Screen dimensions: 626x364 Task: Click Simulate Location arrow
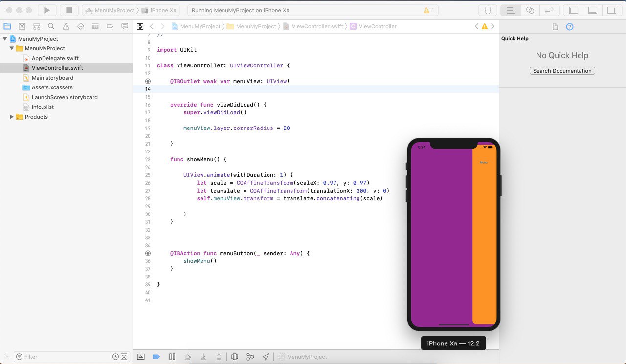[x=266, y=357]
